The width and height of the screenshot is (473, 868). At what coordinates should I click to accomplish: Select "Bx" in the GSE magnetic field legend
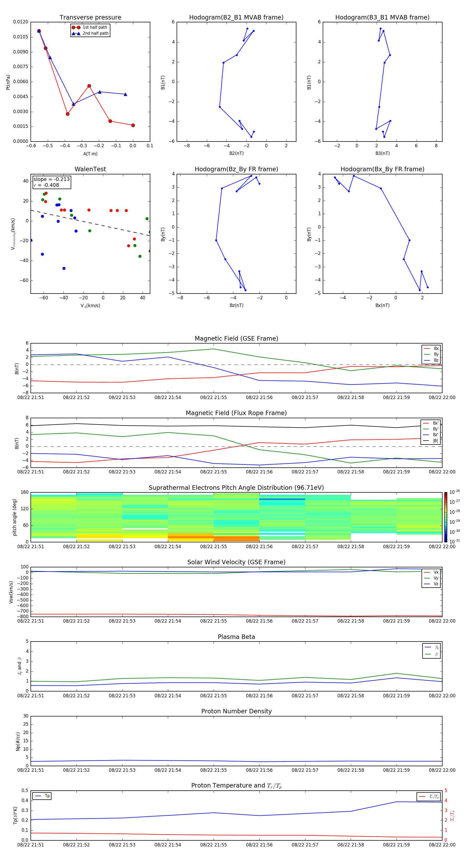click(x=431, y=349)
